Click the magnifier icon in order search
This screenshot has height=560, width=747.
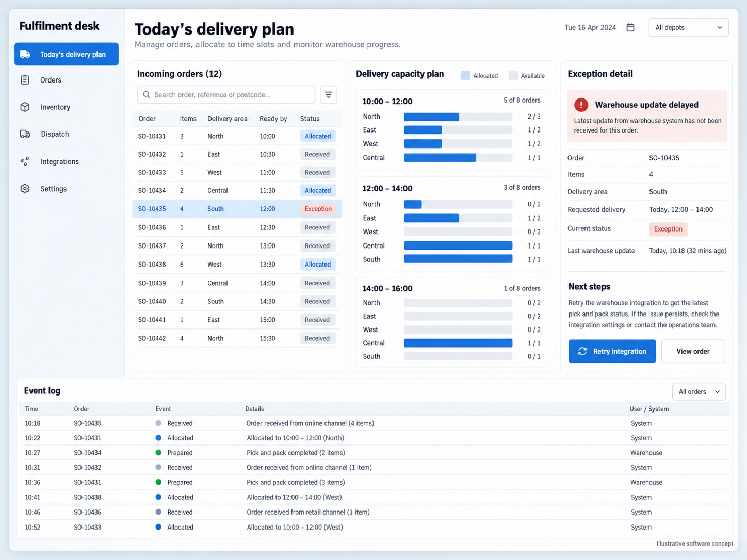pos(147,95)
